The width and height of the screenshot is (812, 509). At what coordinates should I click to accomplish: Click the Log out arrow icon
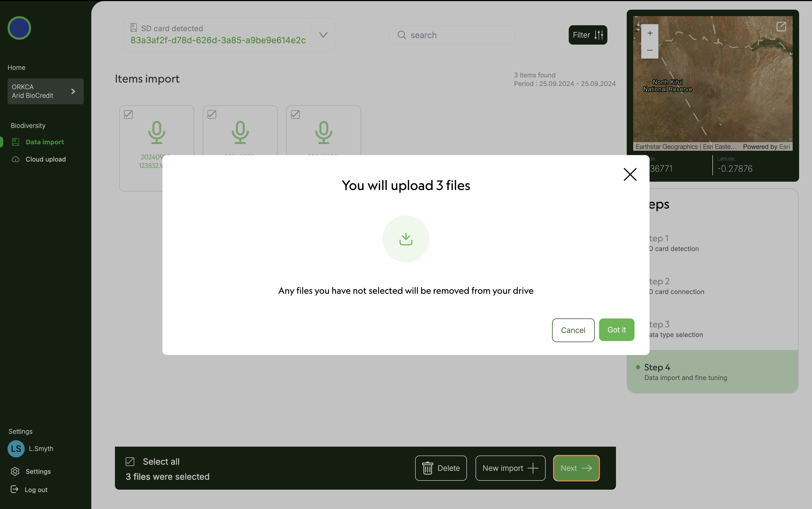point(14,489)
